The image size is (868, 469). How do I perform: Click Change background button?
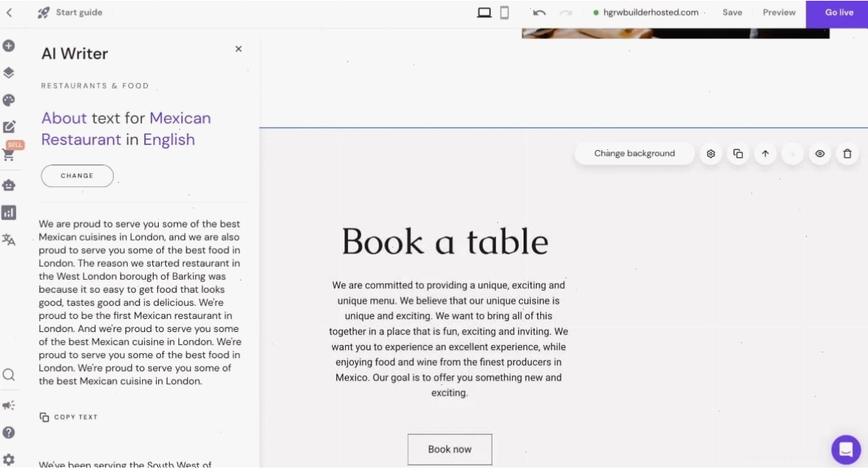(x=635, y=154)
